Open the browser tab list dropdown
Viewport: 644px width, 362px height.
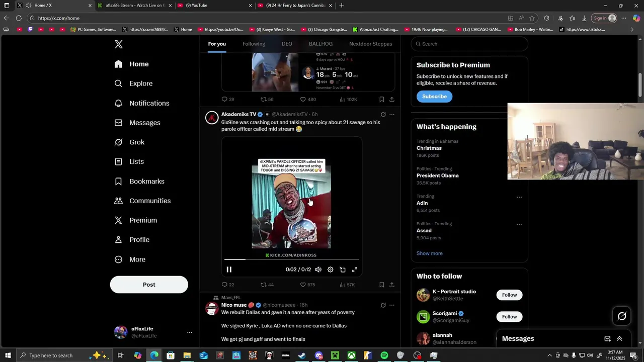coord(7,6)
